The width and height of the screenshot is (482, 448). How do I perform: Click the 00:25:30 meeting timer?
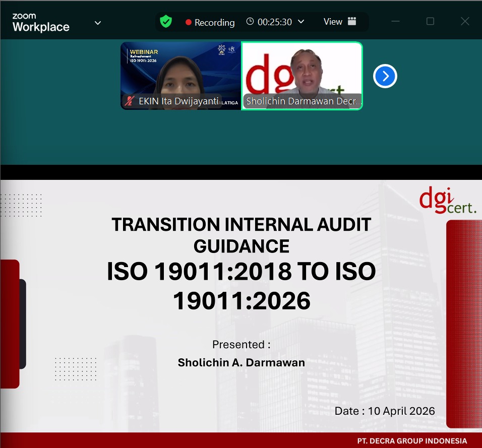(x=275, y=22)
